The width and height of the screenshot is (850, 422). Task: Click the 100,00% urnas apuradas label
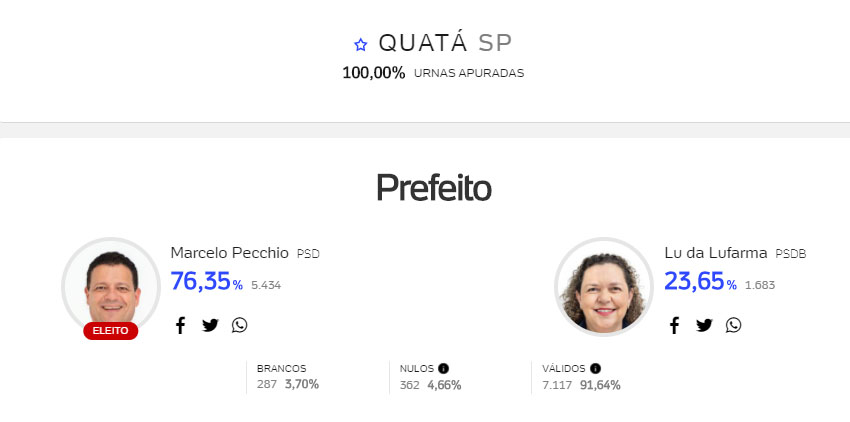click(433, 73)
